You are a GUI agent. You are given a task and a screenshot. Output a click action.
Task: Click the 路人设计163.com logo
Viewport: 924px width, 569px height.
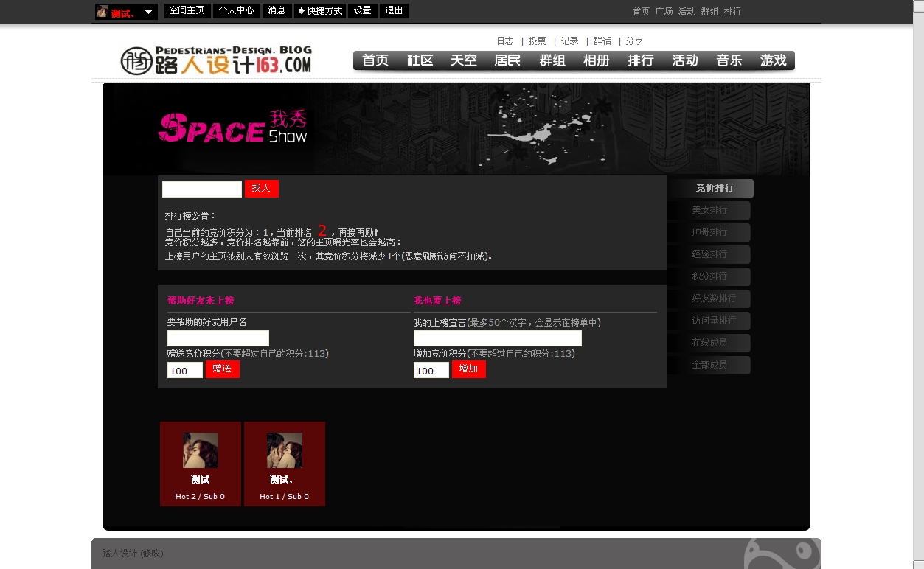tap(216, 60)
